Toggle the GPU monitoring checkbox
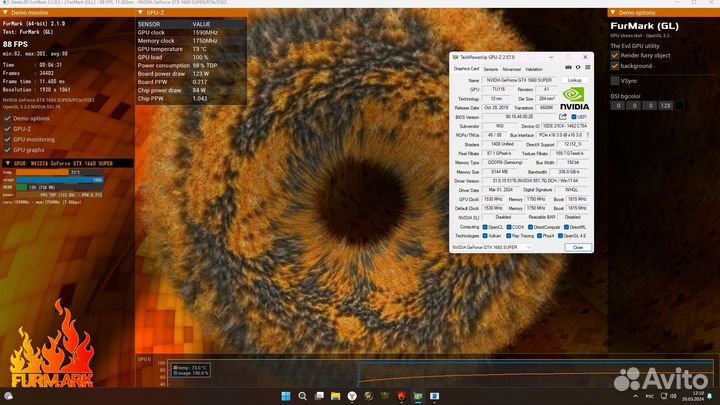The width and height of the screenshot is (720, 405). tap(7, 140)
